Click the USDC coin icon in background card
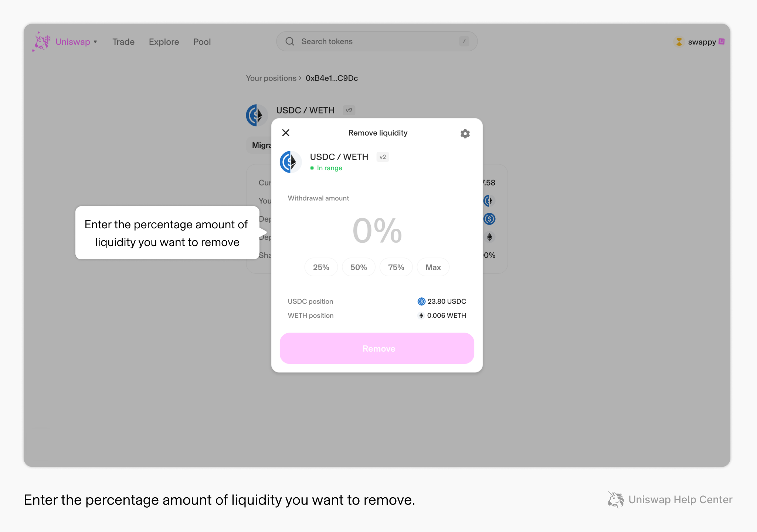The height and width of the screenshot is (532, 757). 489,219
